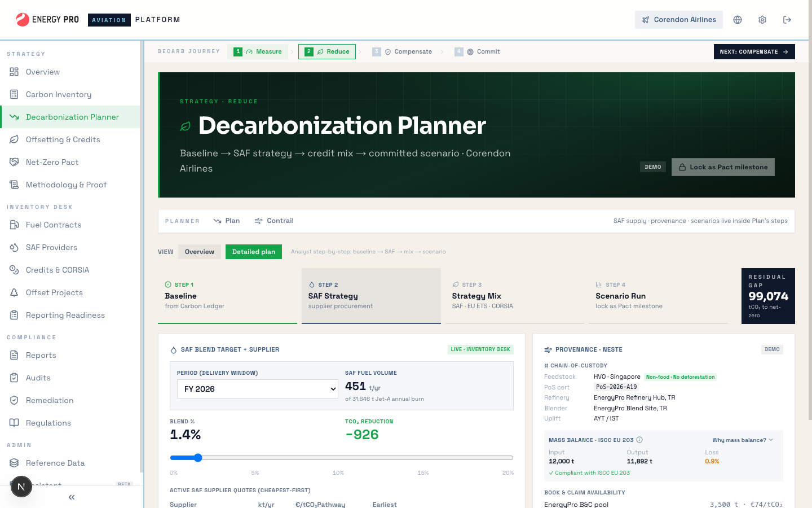Click the Energy Pro logo
The image size is (812, 508).
point(47,20)
